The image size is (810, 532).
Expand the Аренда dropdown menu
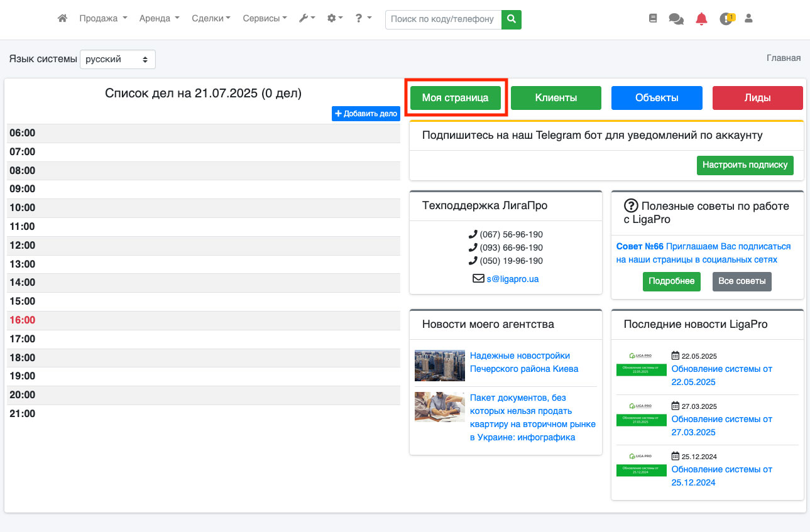pos(159,19)
